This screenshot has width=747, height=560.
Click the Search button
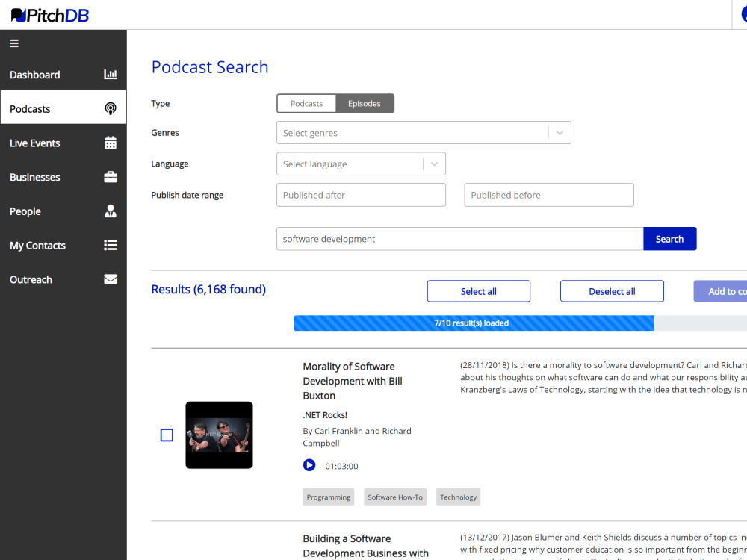(x=670, y=239)
